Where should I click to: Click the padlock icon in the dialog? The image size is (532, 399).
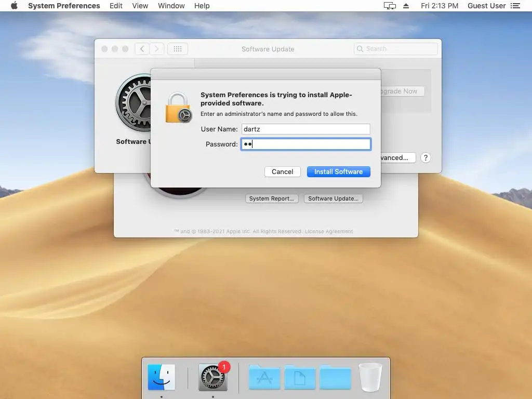[179, 108]
